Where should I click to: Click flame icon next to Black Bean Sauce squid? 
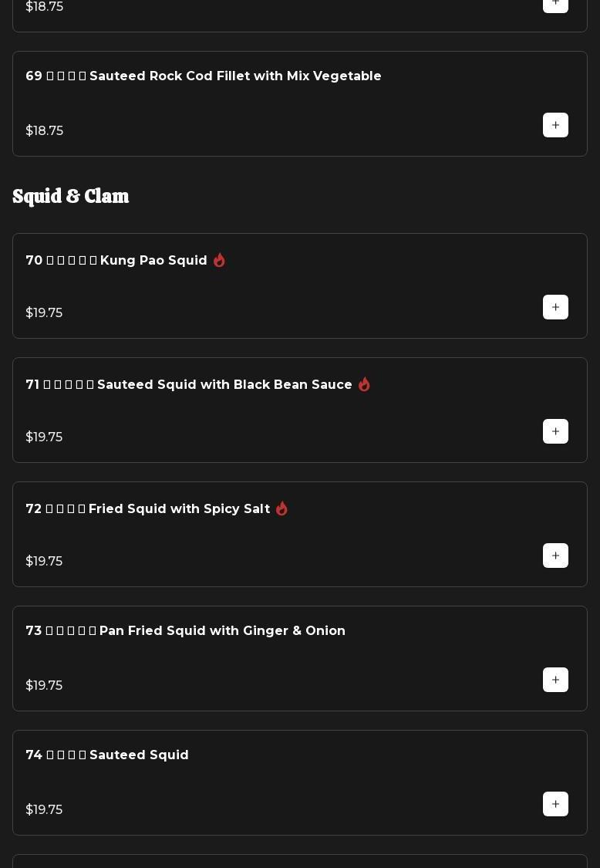[365, 384]
